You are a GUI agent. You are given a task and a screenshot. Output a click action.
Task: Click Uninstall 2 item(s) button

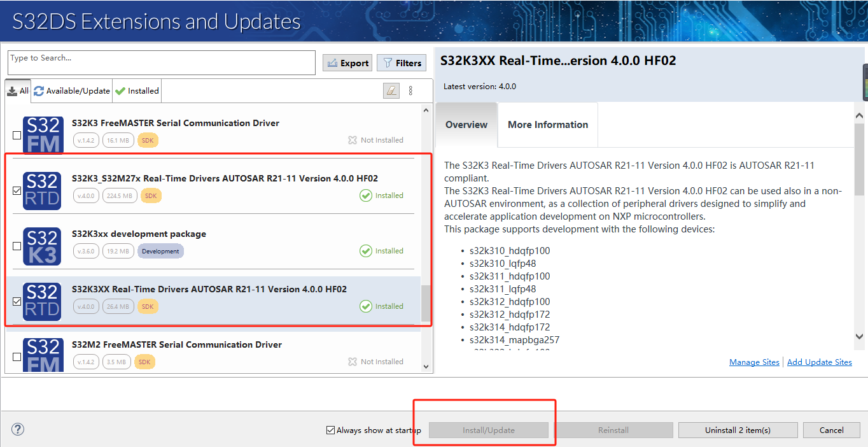click(x=738, y=430)
